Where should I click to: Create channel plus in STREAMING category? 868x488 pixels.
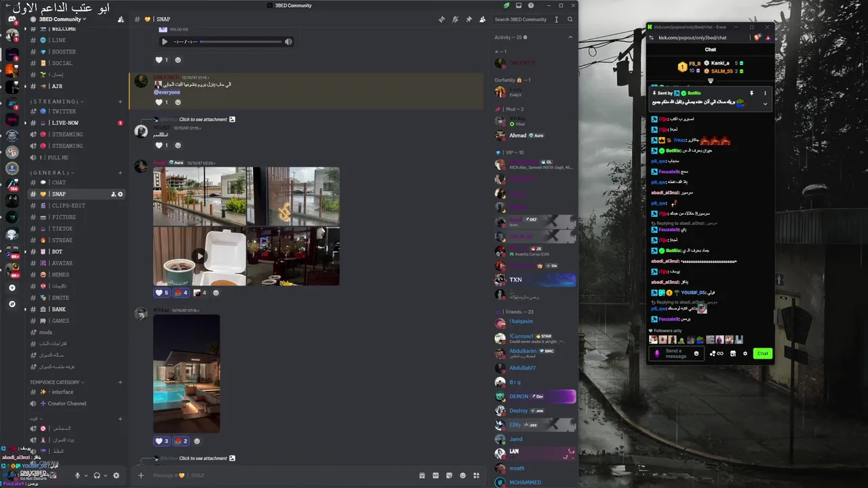point(120,102)
